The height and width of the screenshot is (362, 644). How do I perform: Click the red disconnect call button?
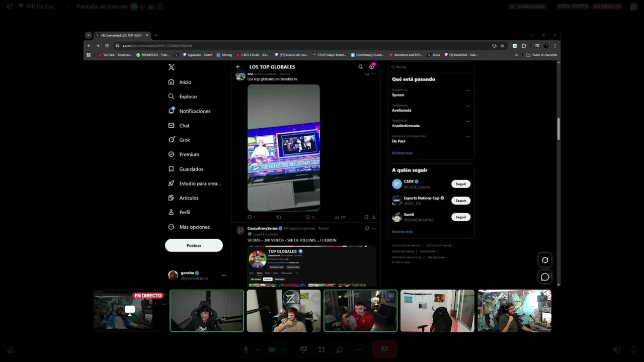click(x=384, y=349)
